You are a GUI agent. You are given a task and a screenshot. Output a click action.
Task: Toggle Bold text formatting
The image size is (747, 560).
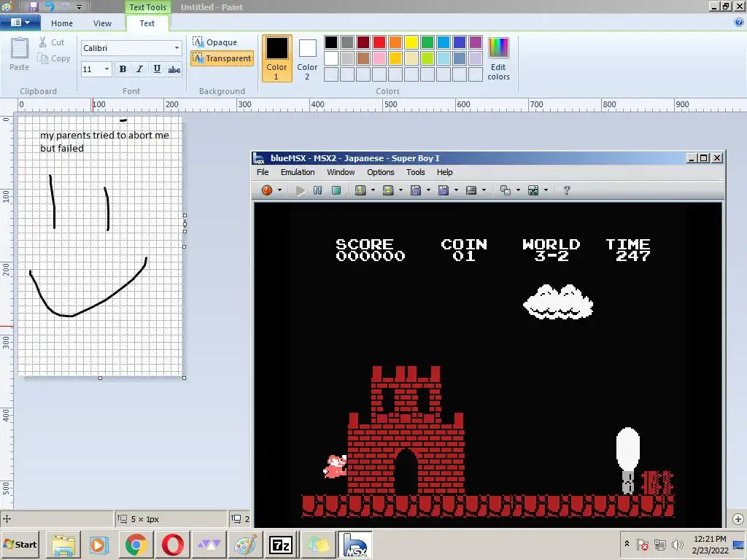[x=123, y=69]
